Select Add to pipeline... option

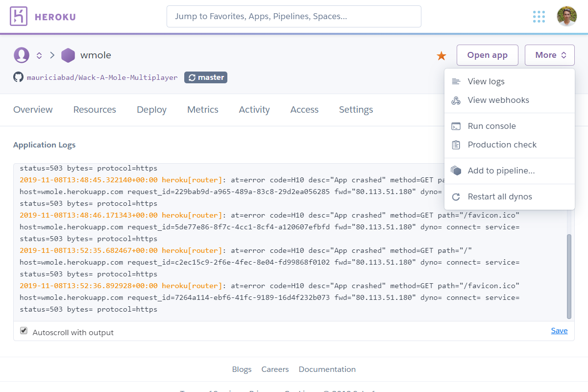(510, 171)
